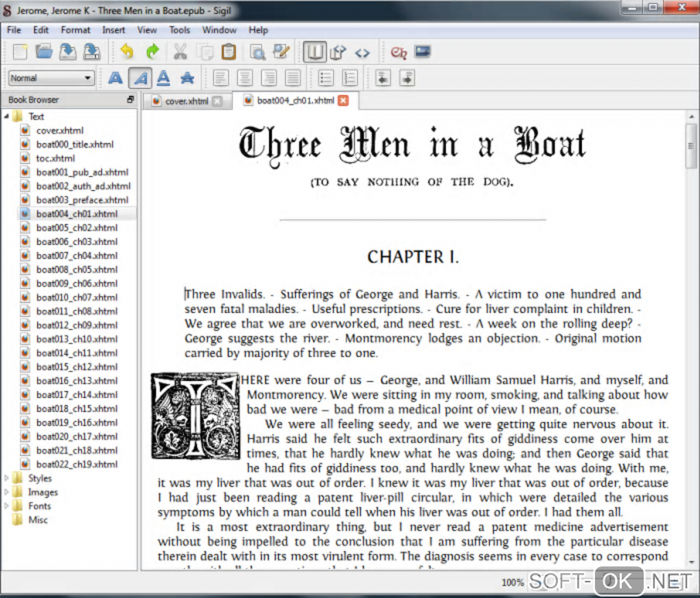700x598 pixels.
Task: Apply strikethrough formatting
Action: click(x=187, y=78)
